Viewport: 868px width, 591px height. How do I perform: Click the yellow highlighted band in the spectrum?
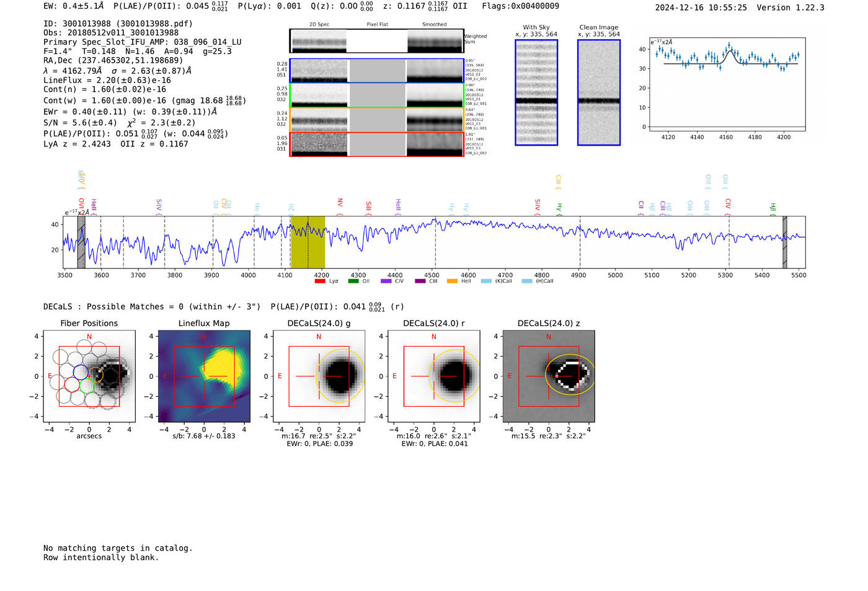[308, 242]
